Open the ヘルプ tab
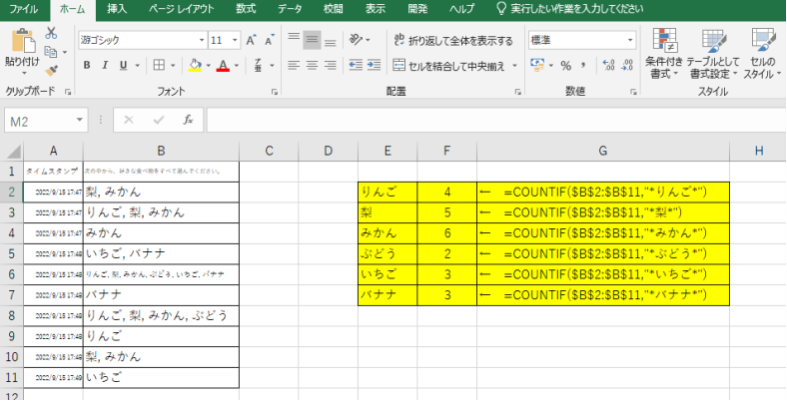 (x=462, y=10)
